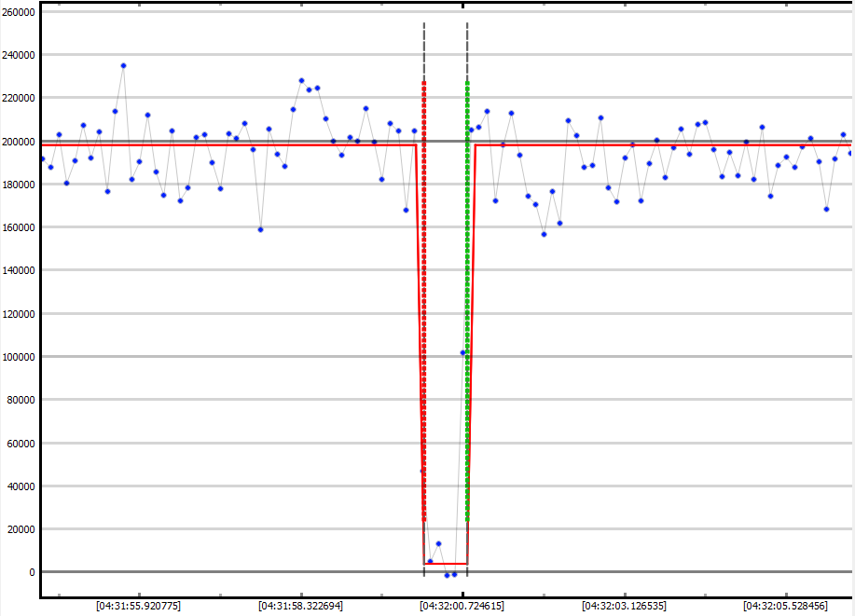Click the 04:32:05.528456 time axis label

click(786, 606)
